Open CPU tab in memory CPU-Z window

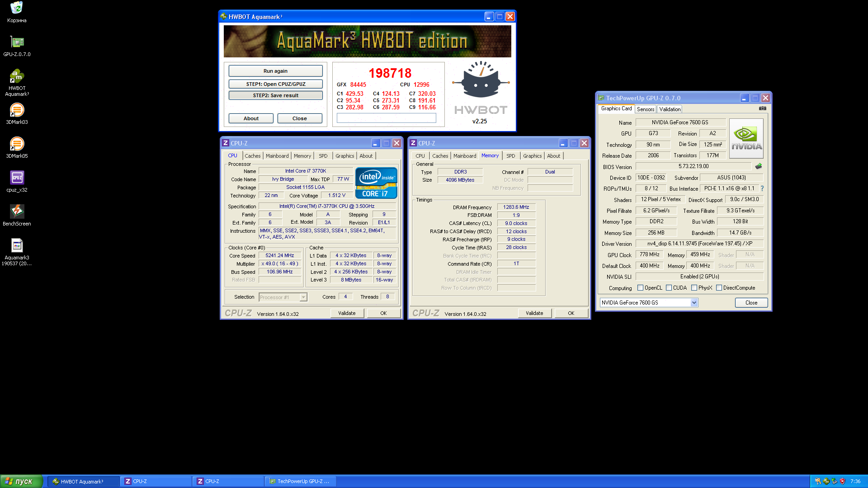coord(420,156)
